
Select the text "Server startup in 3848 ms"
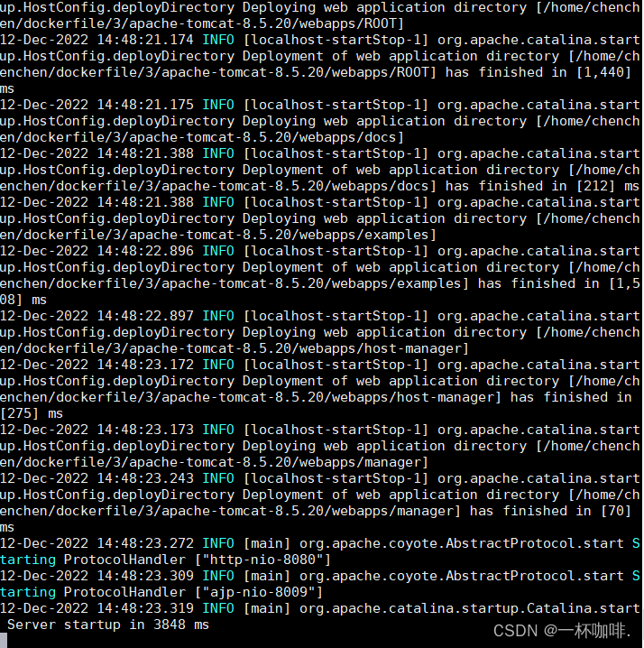[108, 625]
